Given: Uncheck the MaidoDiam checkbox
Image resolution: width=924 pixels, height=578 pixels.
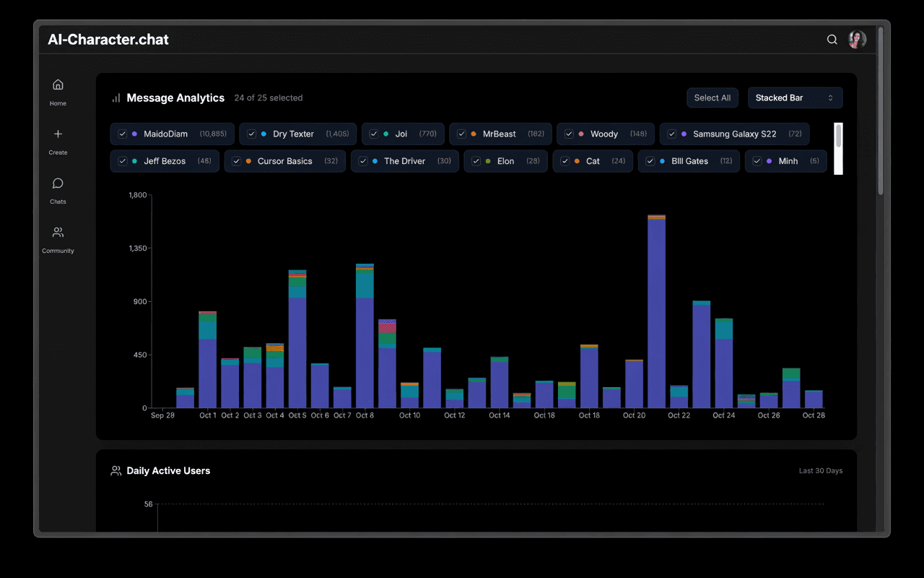Looking at the screenshot, I should click(123, 134).
